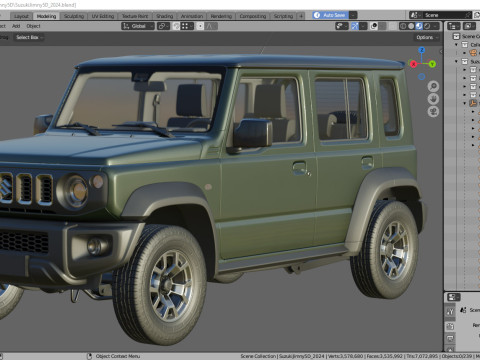Open Global transform orientation dropdown
The height and width of the screenshot is (360, 480).
(x=138, y=26)
